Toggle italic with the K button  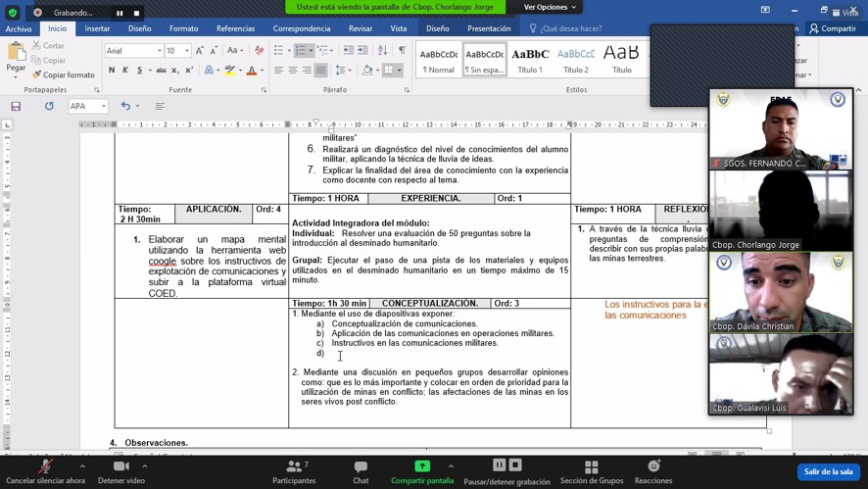125,70
